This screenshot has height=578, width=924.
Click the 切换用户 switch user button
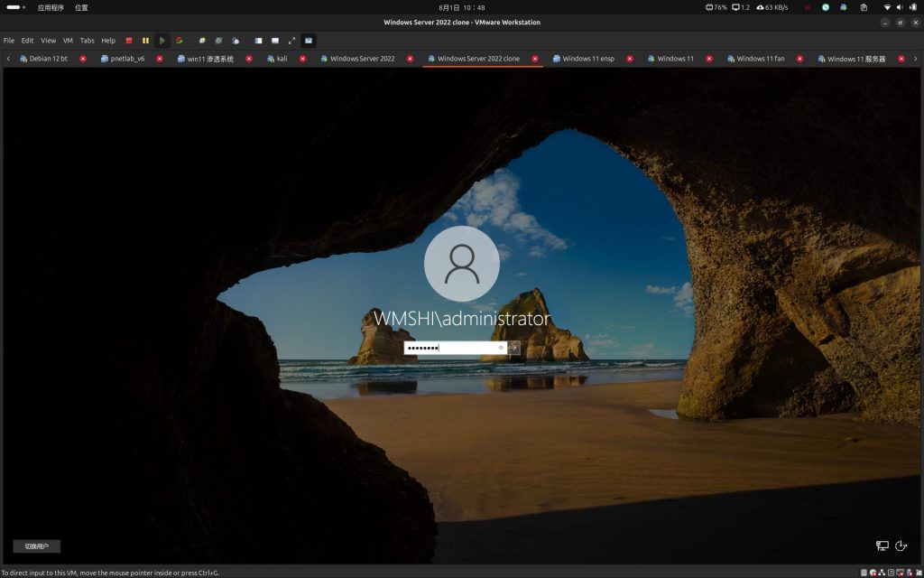(x=36, y=546)
